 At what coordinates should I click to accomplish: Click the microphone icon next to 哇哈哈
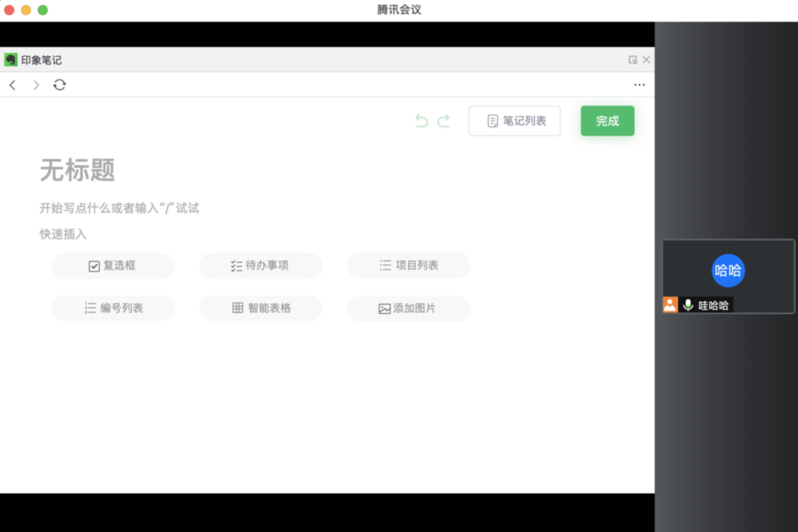pyautogui.click(x=688, y=305)
